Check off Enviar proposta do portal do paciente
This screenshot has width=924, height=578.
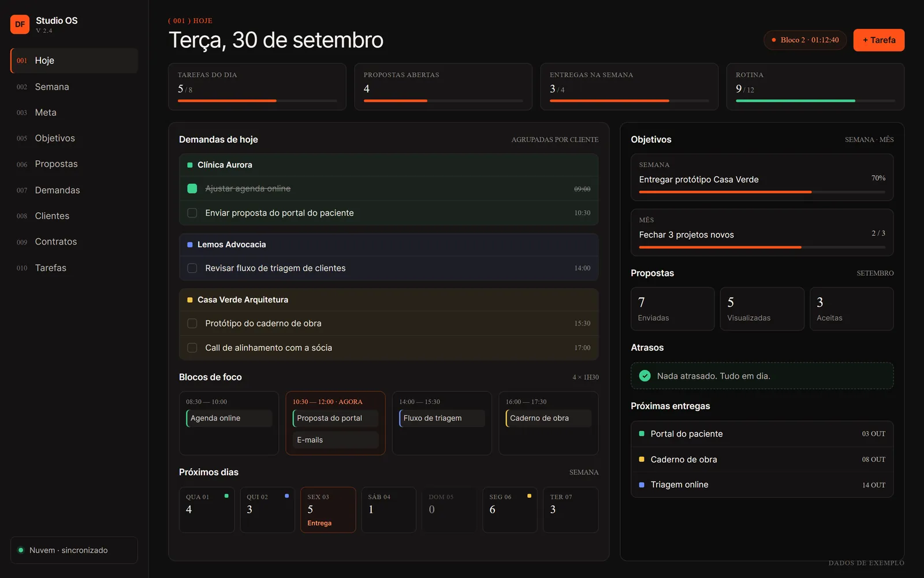click(192, 213)
